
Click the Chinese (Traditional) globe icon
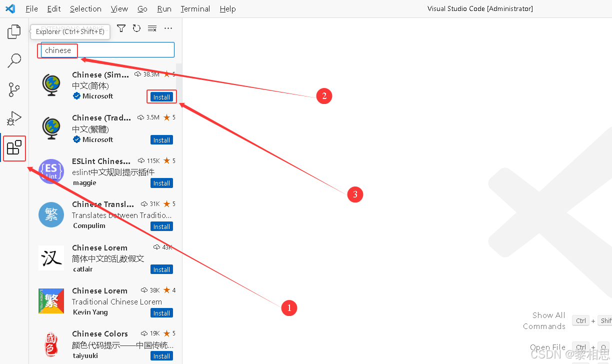pyautogui.click(x=51, y=128)
